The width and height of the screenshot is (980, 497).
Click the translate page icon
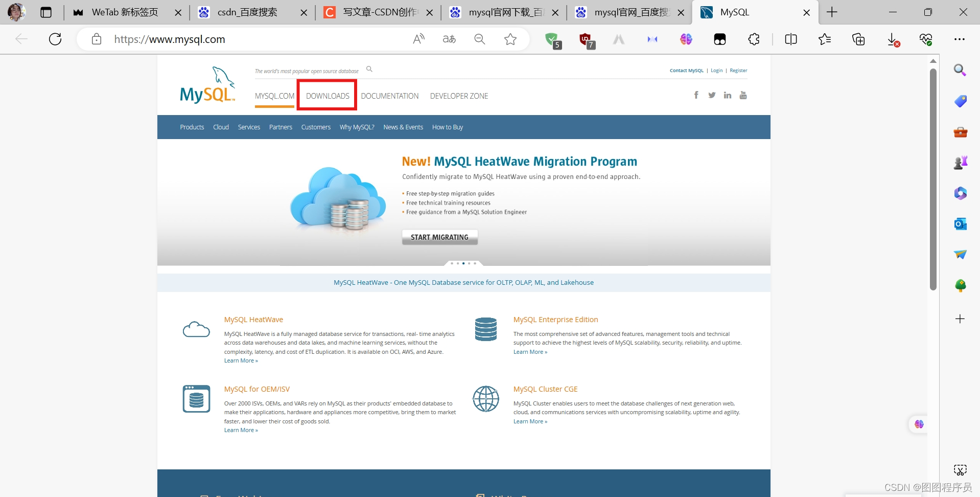click(x=449, y=39)
